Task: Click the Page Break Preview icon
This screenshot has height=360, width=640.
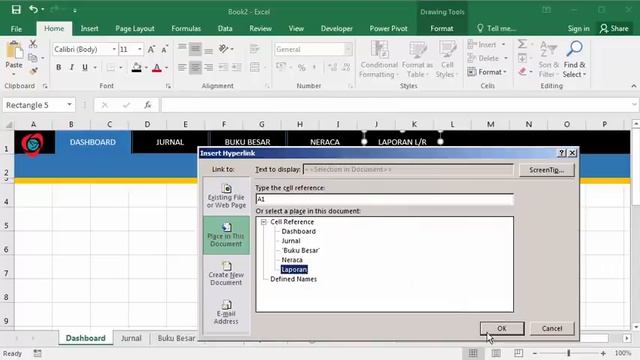Action: (x=519, y=353)
